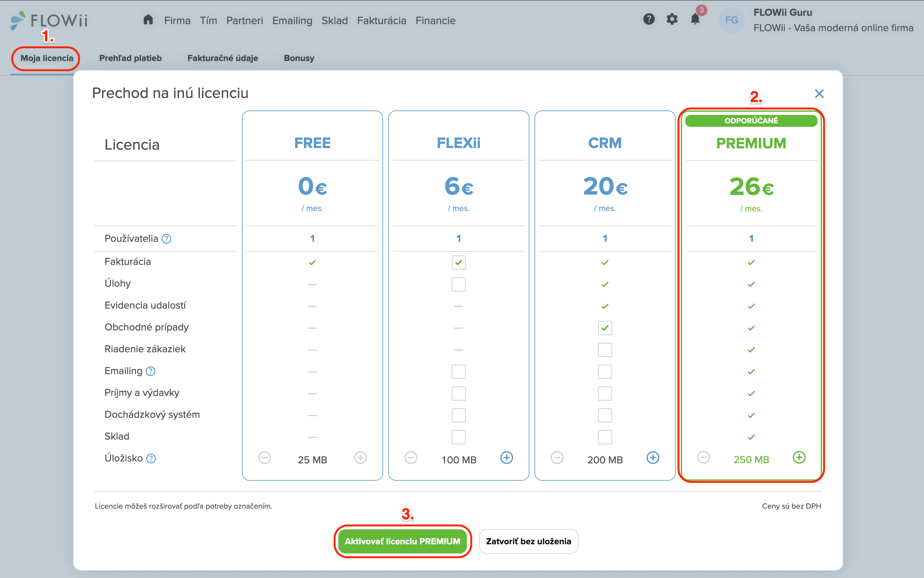Check Sklad in FLEXii column
The width and height of the screenshot is (924, 578).
coord(458,437)
